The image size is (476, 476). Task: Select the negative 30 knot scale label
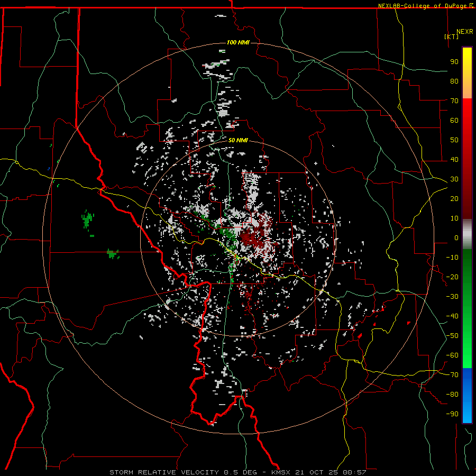click(x=452, y=297)
